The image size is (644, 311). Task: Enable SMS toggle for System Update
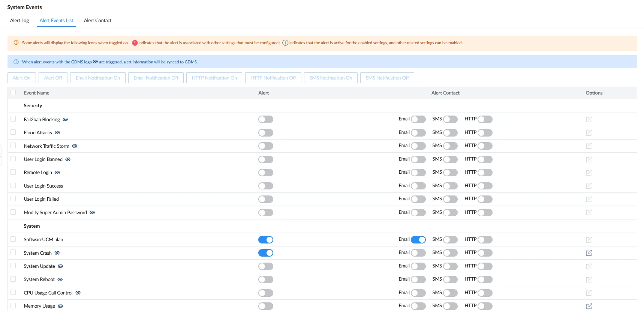[x=450, y=266]
